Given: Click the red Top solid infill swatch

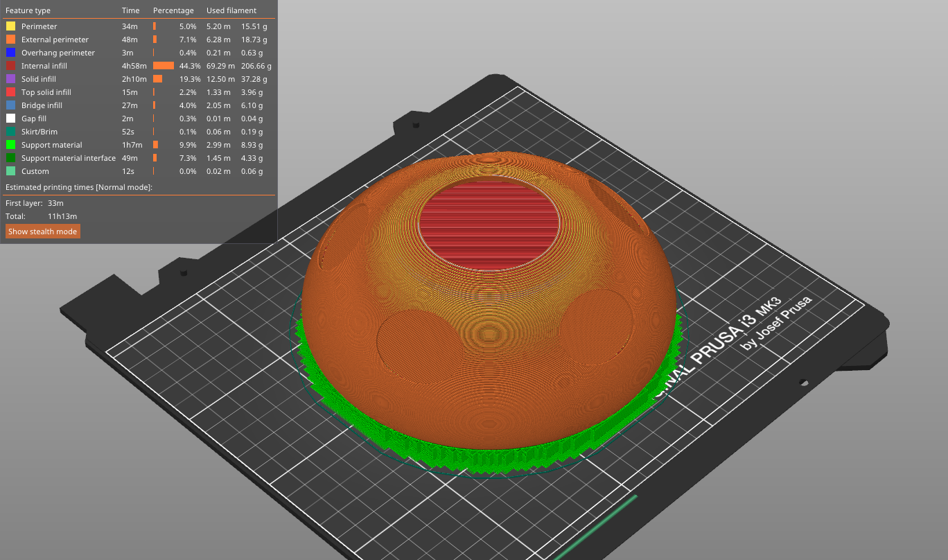Looking at the screenshot, I should 10,92.
